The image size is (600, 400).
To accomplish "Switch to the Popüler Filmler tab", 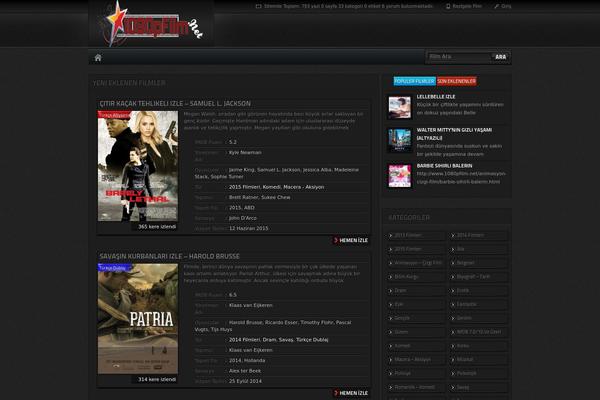I will tap(414, 81).
